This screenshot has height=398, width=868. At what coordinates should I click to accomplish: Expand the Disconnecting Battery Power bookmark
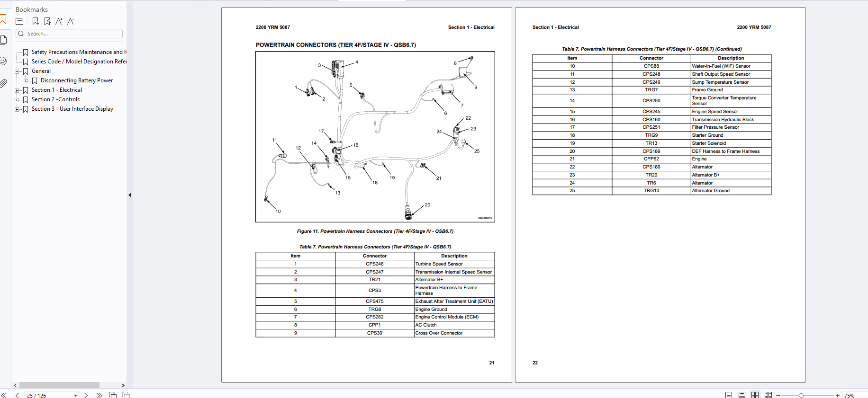click(26, 81)
